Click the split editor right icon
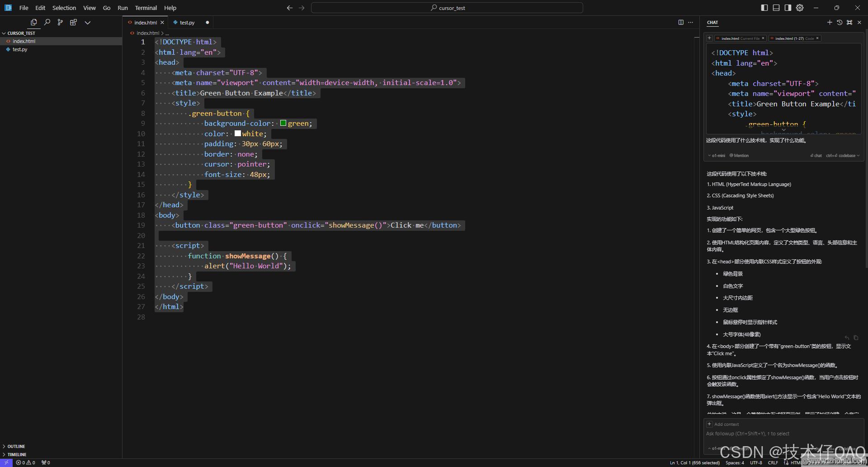 coord(681,22)
